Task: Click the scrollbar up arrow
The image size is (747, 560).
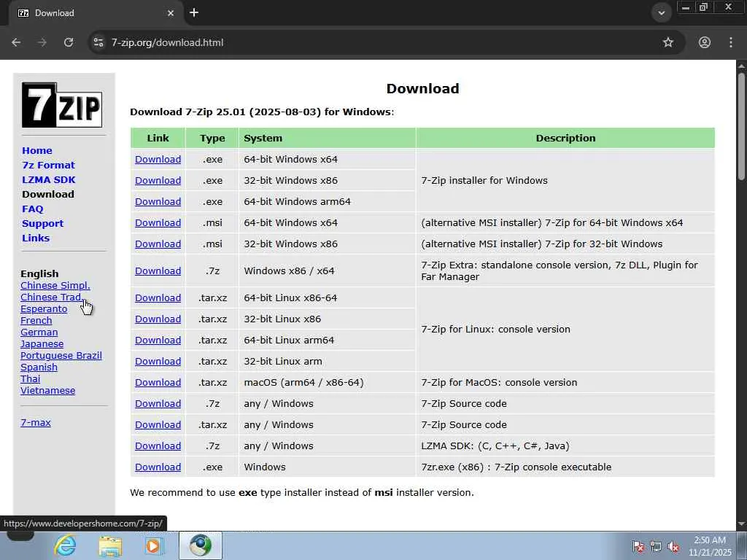Action: (x=742, y=65)
